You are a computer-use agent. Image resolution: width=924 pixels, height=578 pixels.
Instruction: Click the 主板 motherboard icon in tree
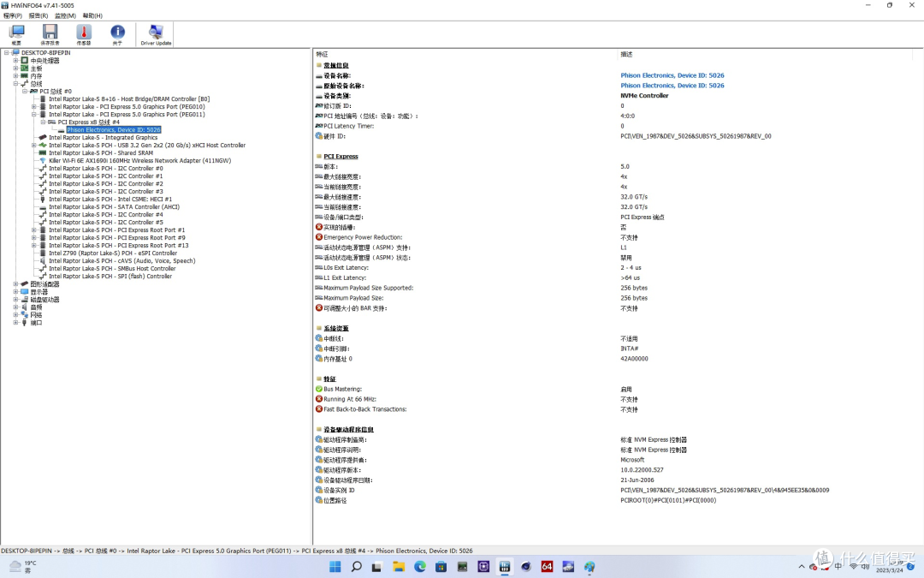point(25,68)
